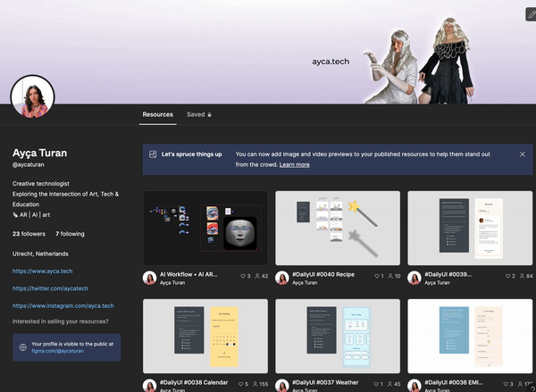This screenshot has height=392, width=536.
Task: Open the Resources tab
Action: coord(157,114)
